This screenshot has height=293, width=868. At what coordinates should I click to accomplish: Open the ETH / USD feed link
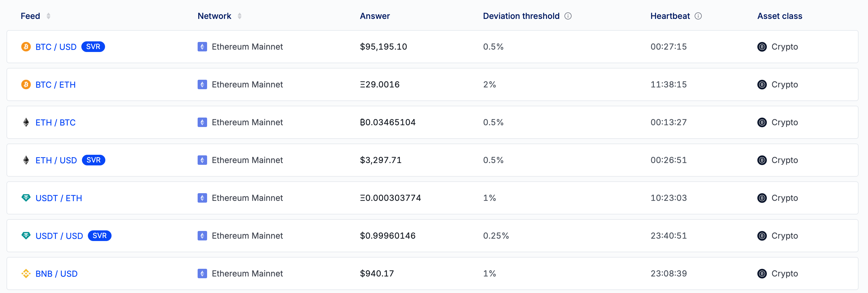coord(56,160)
